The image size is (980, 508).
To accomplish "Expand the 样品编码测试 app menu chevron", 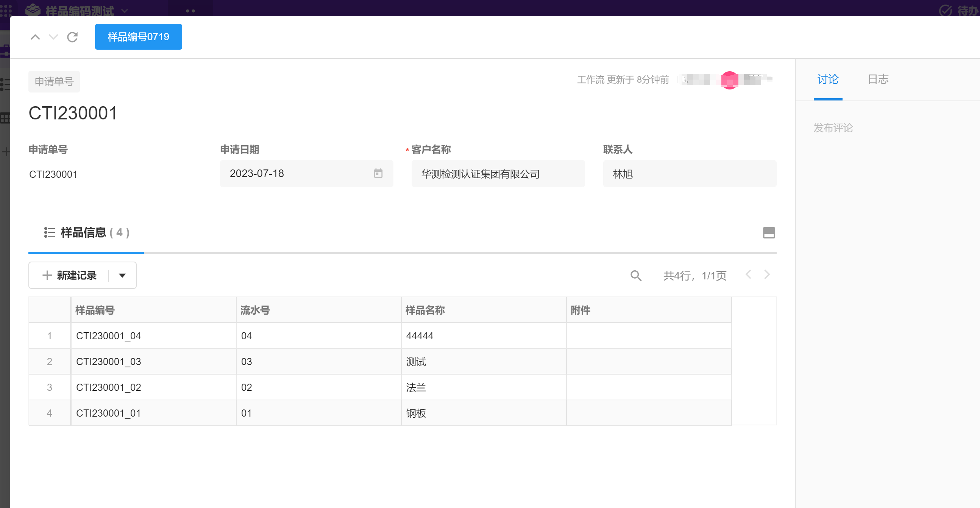I will coord(125,11).
